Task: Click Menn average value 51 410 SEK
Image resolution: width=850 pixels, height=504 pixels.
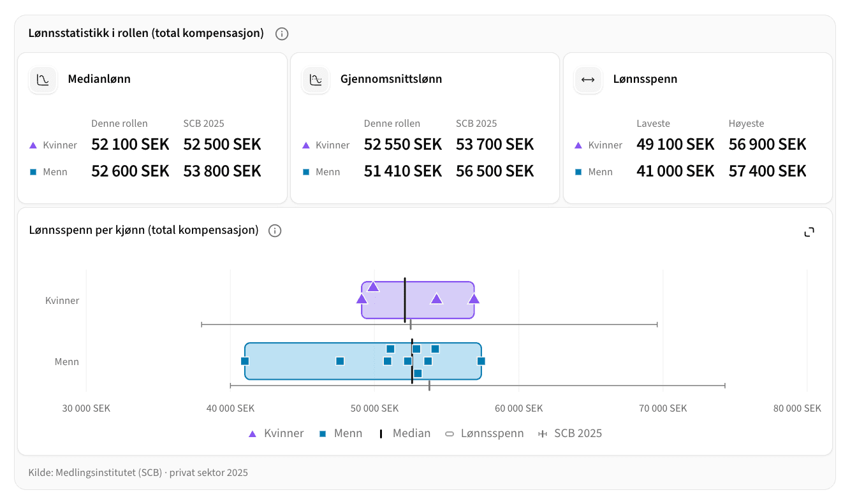Action: [403, 171]
